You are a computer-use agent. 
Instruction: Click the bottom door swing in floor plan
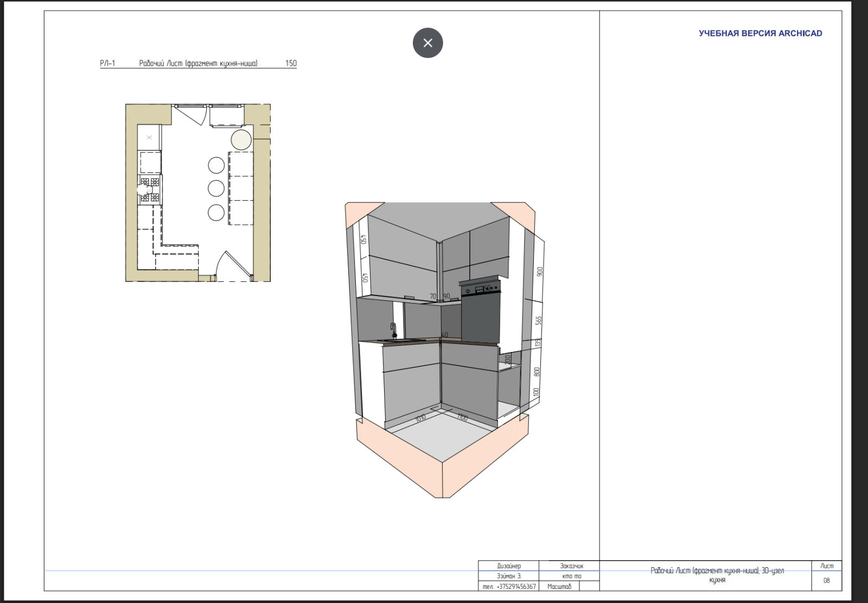point(233,267)
